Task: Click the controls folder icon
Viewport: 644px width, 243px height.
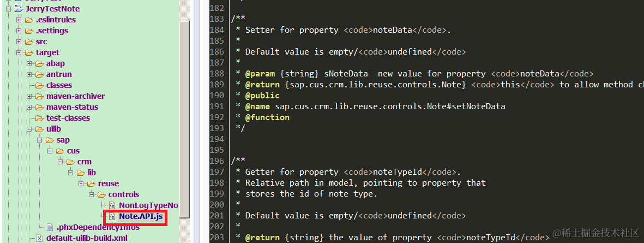Action: tap(102, 194)
